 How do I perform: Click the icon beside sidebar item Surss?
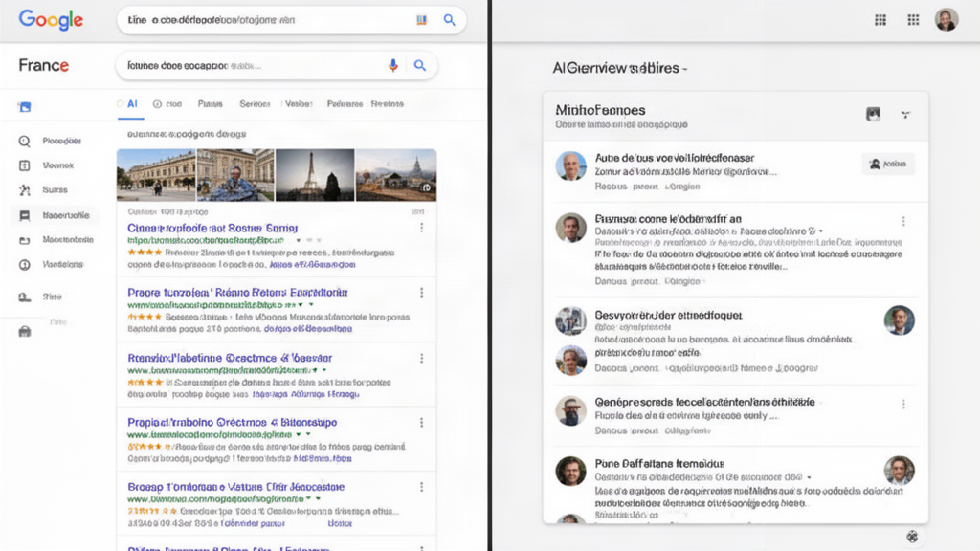(24, 190)
